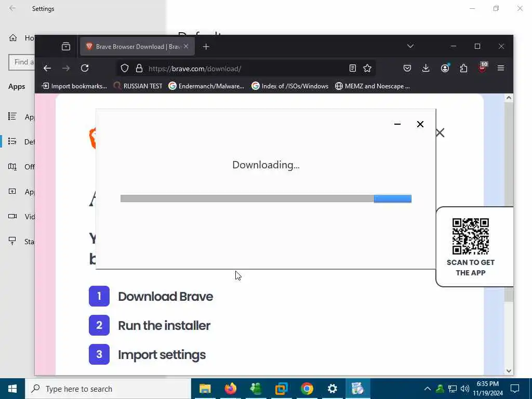Open Import bookmarks bookmark item

click(x=74, y=86)
